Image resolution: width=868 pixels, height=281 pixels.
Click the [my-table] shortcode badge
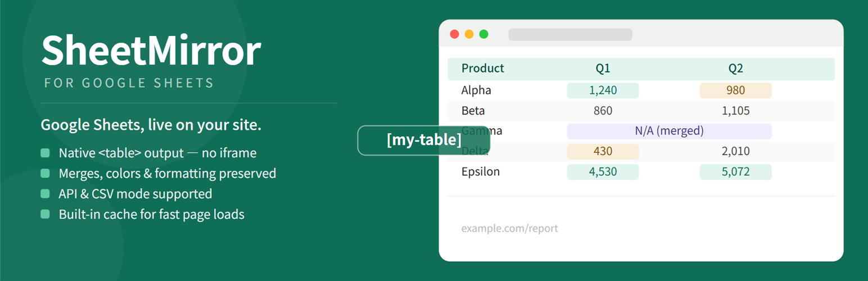coord(424,140)
